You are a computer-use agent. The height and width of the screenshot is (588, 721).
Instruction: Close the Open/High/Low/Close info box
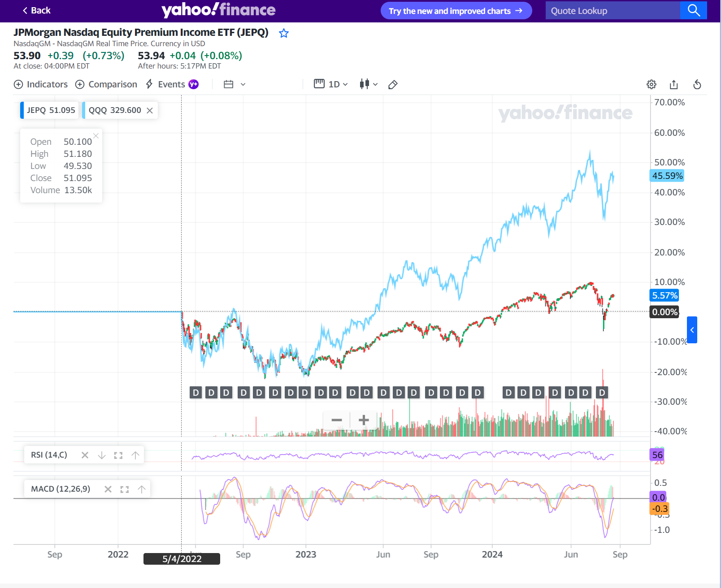pyautogui.click(x=96, y=136)
